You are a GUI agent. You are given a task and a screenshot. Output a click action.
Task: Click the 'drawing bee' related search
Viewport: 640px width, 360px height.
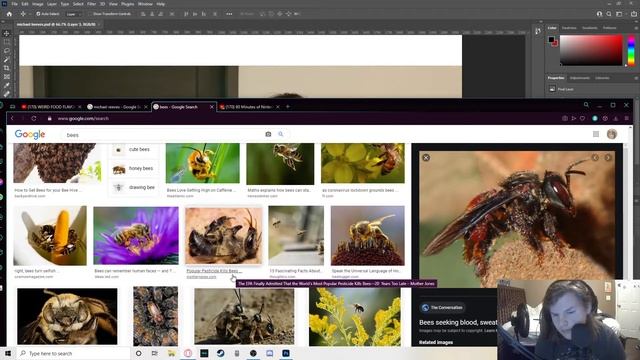pyautogui.click(x=134, y=187)
